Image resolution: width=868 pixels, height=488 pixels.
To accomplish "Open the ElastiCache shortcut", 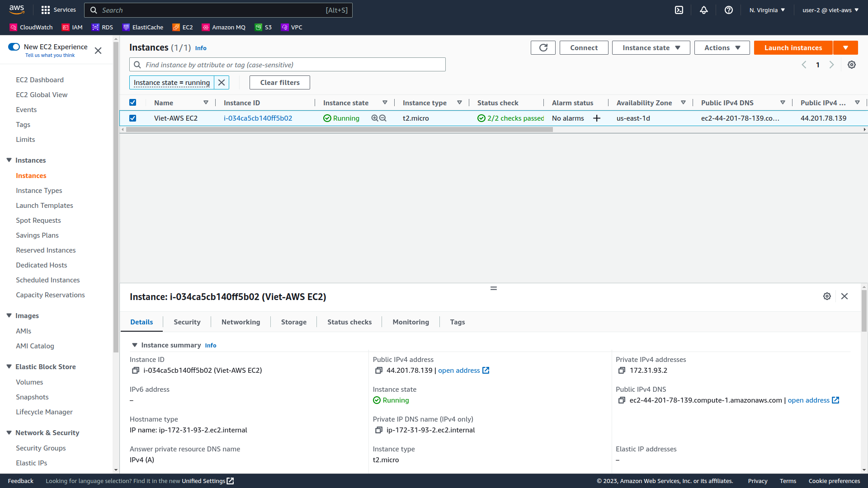I will pos(143,27).
